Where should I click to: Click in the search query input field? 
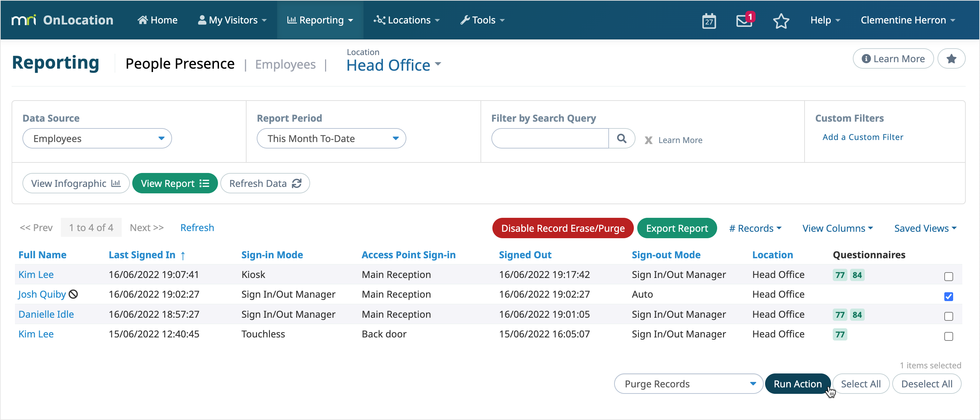[550, 138]
